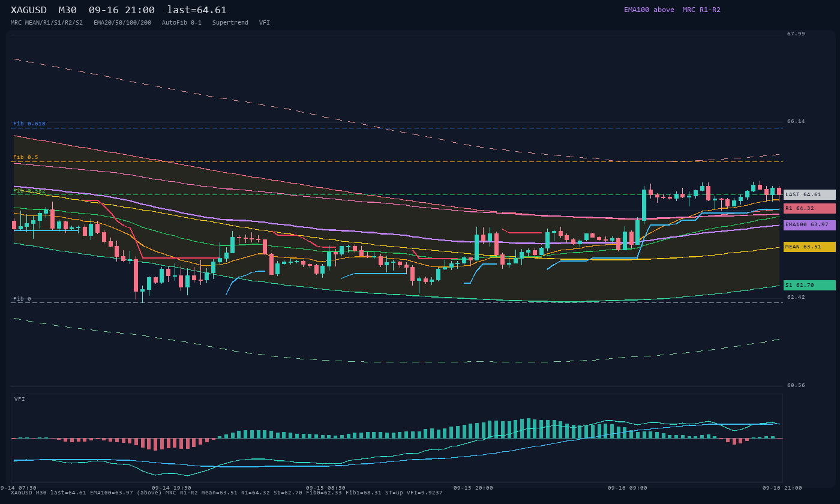The height and width of the screenshot is (504, 840).
Task: Click the AutoFib 0-1 indicator legend entry
Action: pos(182,23)
